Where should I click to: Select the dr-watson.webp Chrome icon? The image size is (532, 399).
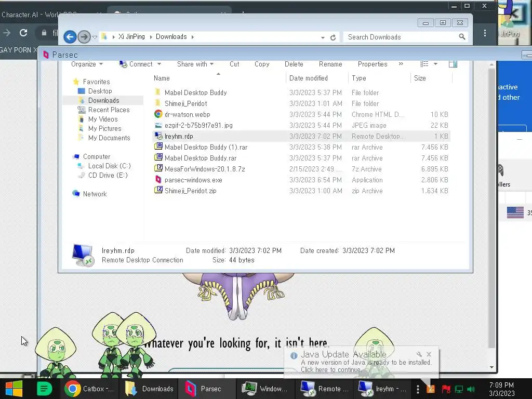(x=158, y=114)
